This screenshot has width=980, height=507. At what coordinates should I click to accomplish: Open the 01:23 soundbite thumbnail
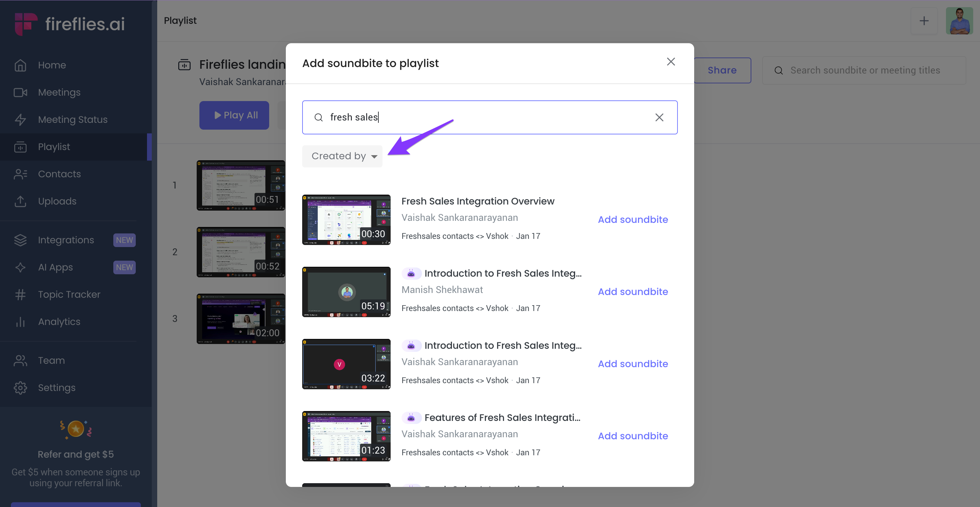point(346,436)
